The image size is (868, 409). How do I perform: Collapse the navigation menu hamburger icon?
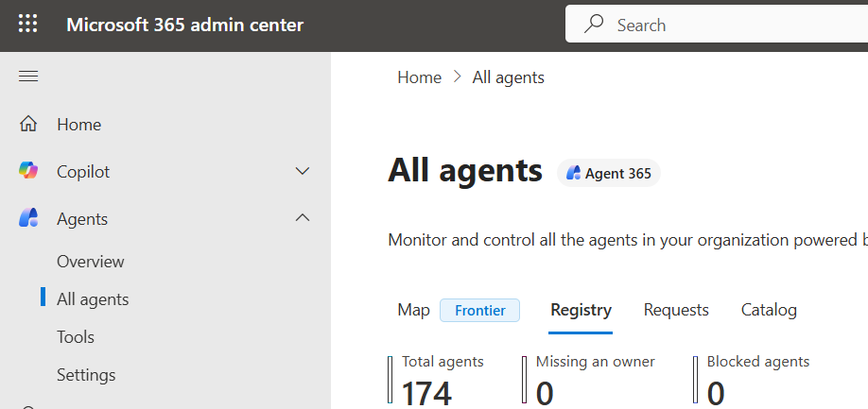pos(28,77)
